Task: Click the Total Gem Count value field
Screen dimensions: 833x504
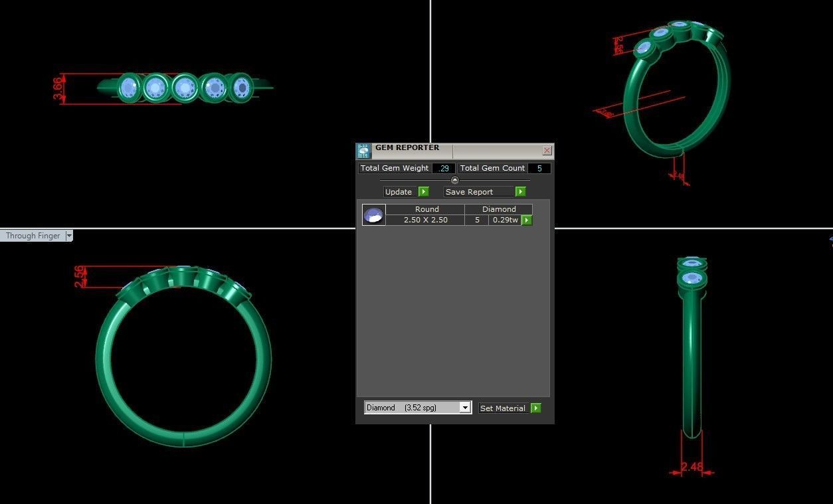Action: pyautogui.click(x=539, y=168)
